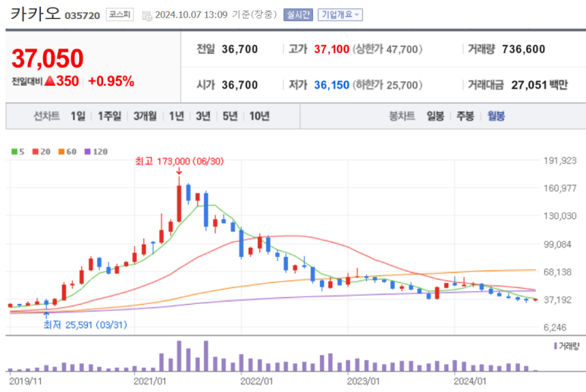Screen dimensions: 586x392
Task: Select the 10년 line chart tab
Action: [x=259, y=116]
